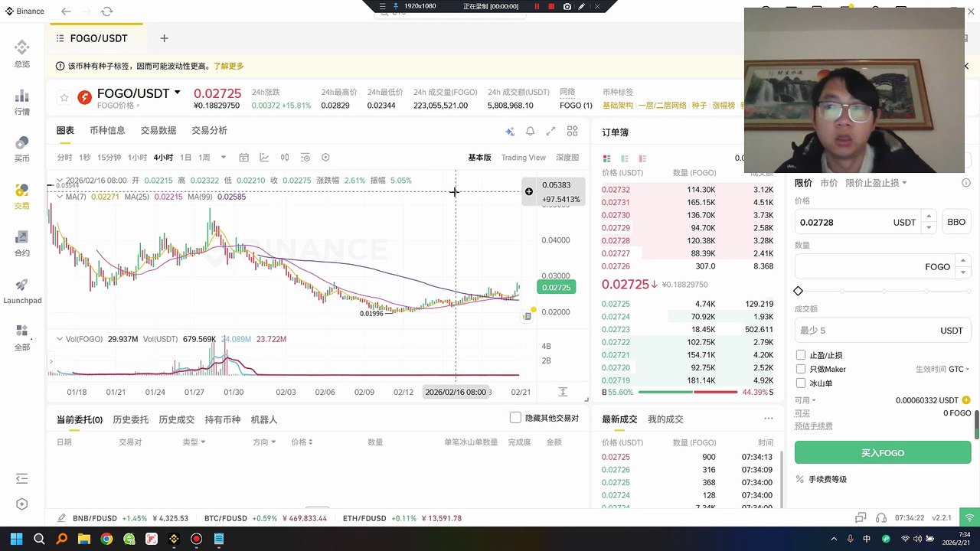
Task: Switch to the 交易分析 tab
Action: click(210, 130)
